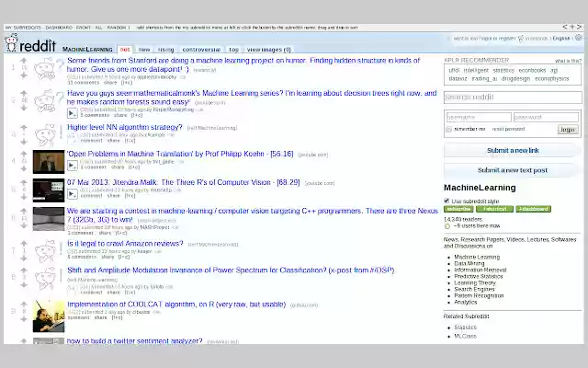
Task: Expand self-text of Shift and Amplitude Modulation post
Action: (x=73, y=290)
